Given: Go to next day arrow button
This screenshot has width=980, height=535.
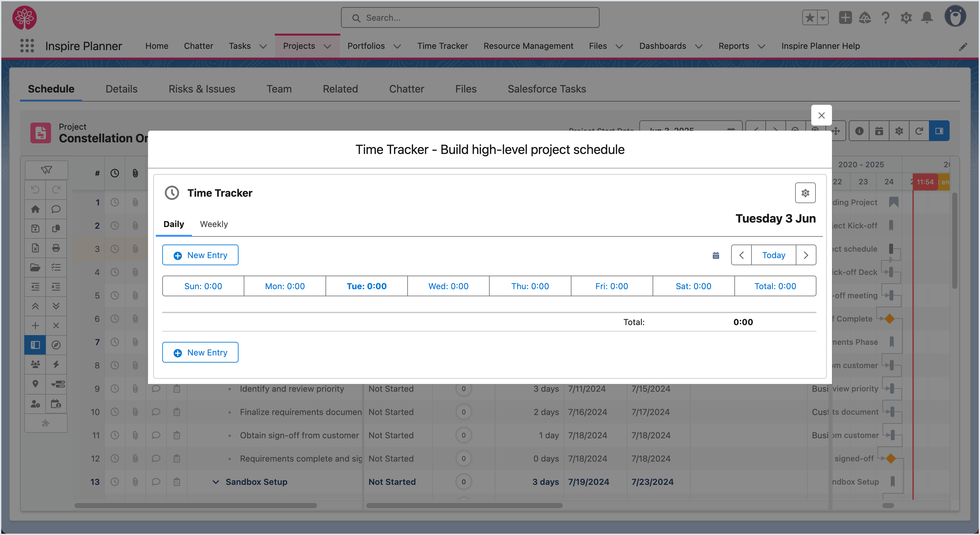Looking at the screenshot, I should [x=806, y=255].
